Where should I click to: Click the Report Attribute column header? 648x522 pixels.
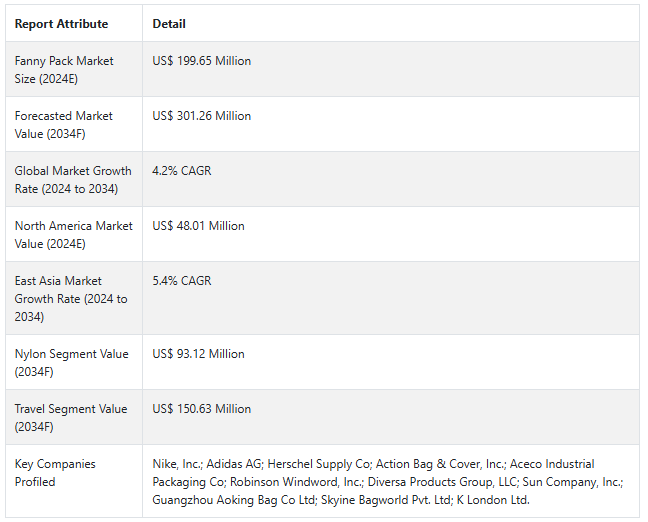tap(61, 24)
